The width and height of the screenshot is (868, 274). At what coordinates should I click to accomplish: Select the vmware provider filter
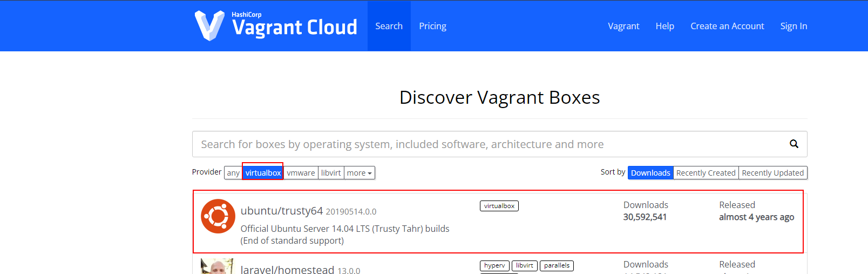point(301,173)
